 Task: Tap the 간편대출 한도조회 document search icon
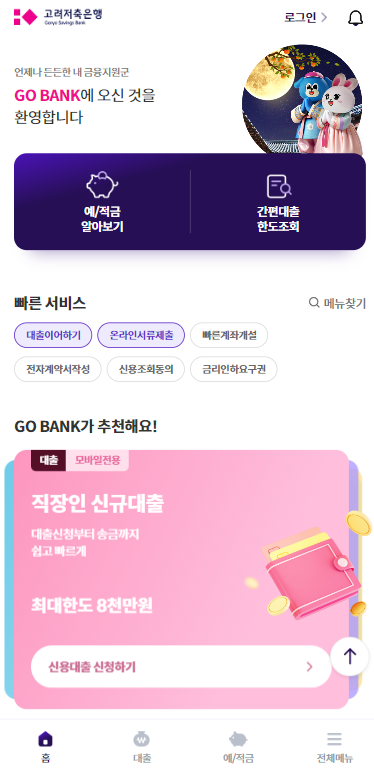coord(278,186)
